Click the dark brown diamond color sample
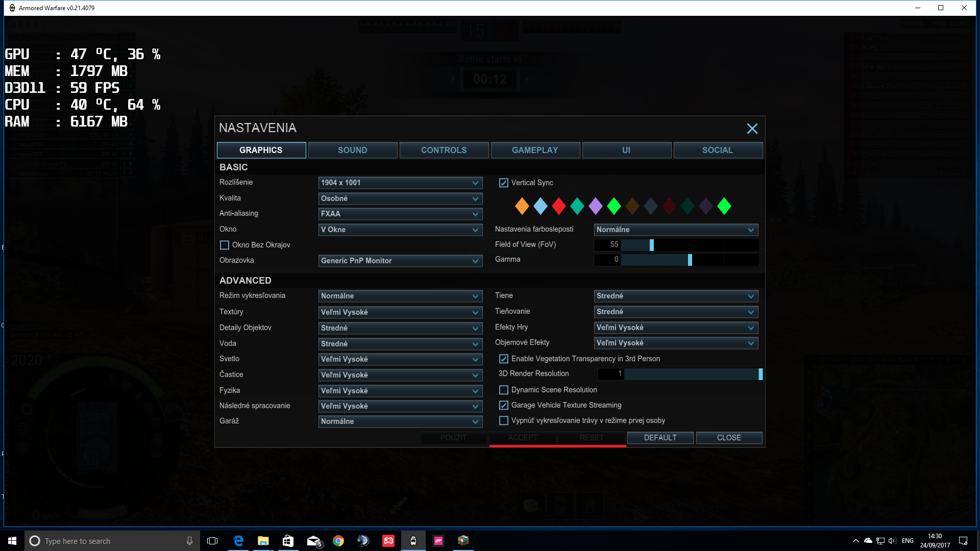 [x=632, y=206]
